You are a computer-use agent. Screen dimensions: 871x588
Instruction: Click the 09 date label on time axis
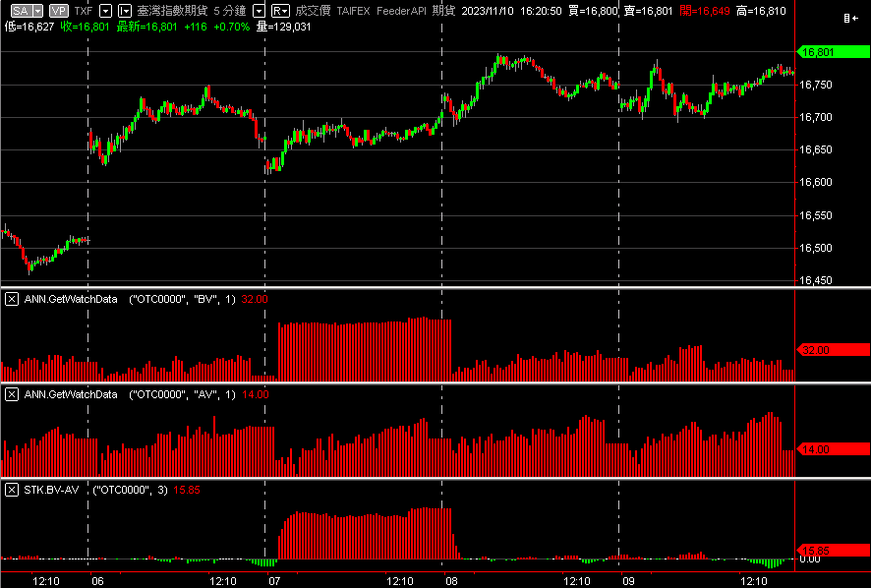[x=628, y=581]
